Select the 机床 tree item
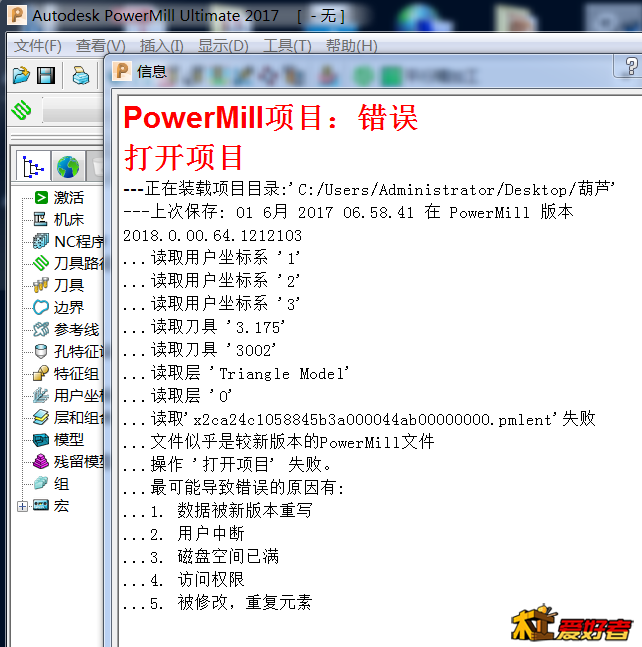The width and height of the screenshot is (642, 647). [68, 220]
